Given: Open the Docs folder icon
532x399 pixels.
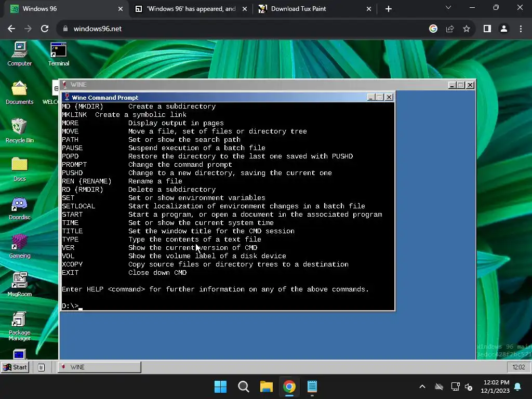Looking at the screenshot, I should click(x=19, y=169).
